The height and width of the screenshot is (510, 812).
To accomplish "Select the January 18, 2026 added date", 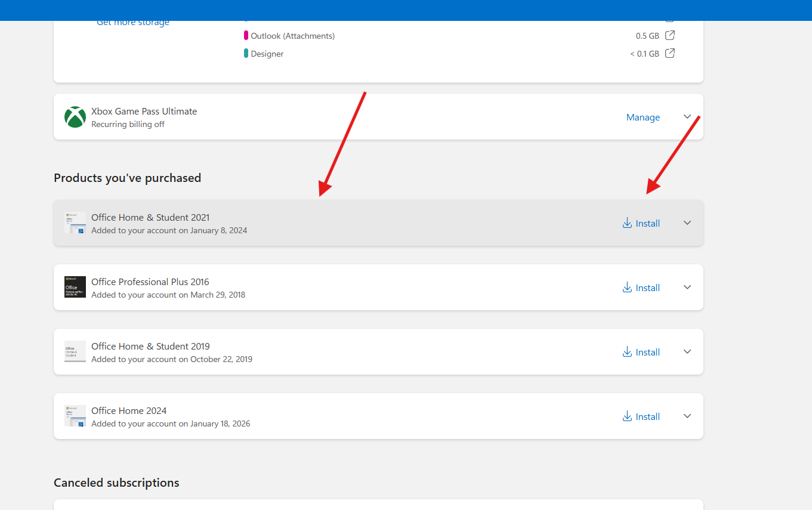I will tap(220, 424).
